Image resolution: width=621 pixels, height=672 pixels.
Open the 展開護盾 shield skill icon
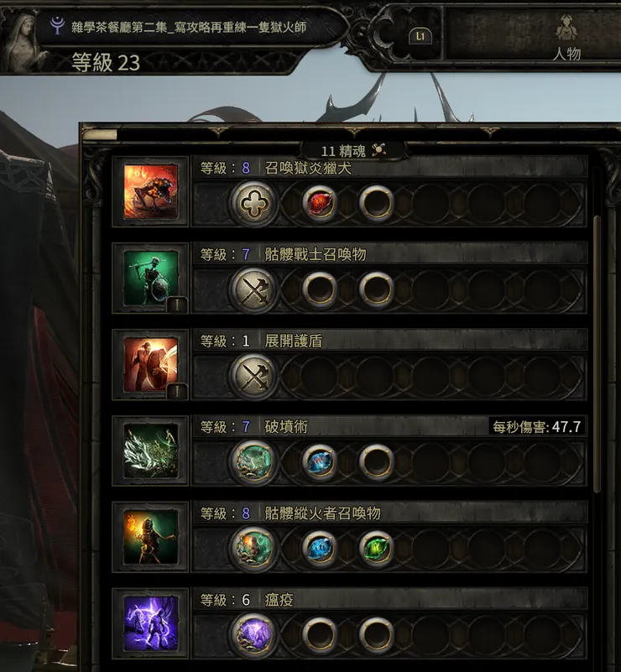pyautogui.click(x=150, y=365)
